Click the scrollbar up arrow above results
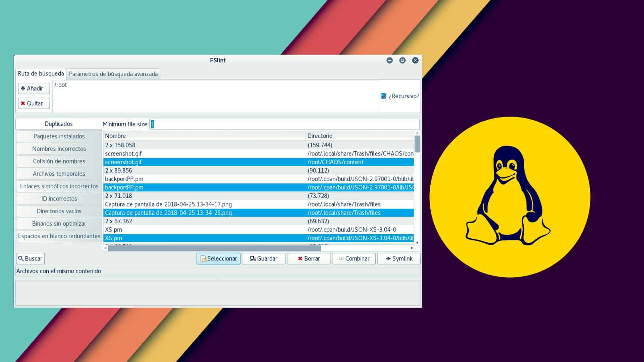The height and width of the screenshot is (362, 644). point(417,133)
